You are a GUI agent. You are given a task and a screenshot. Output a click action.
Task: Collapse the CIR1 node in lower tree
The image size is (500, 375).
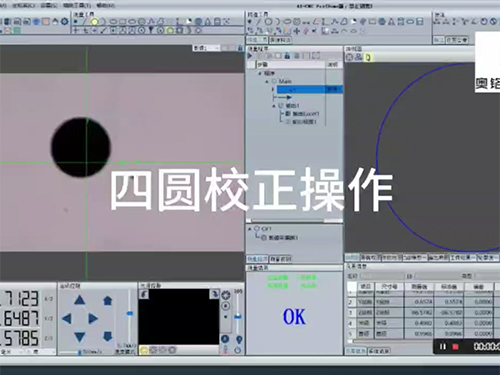coord(250,229)
